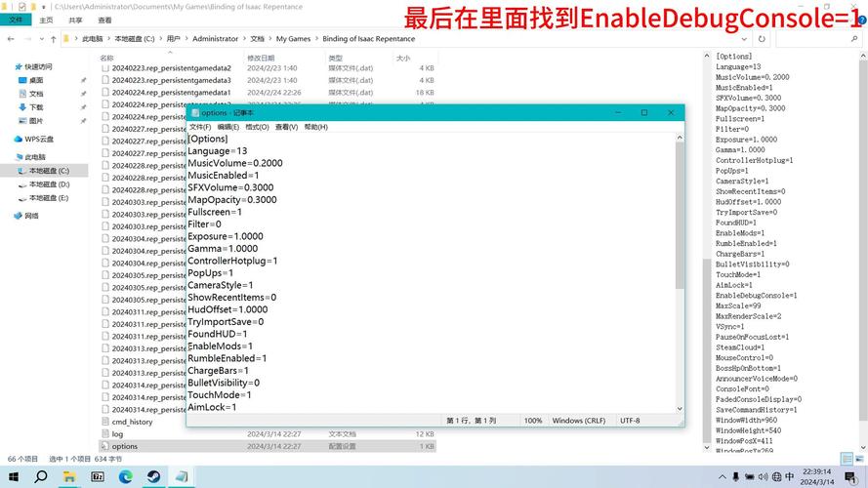Image resolution: width=868 pixels, height=488 pixels.
Task: Open Notepad 帮助(H) menu
Action: [x=316, y=127]
